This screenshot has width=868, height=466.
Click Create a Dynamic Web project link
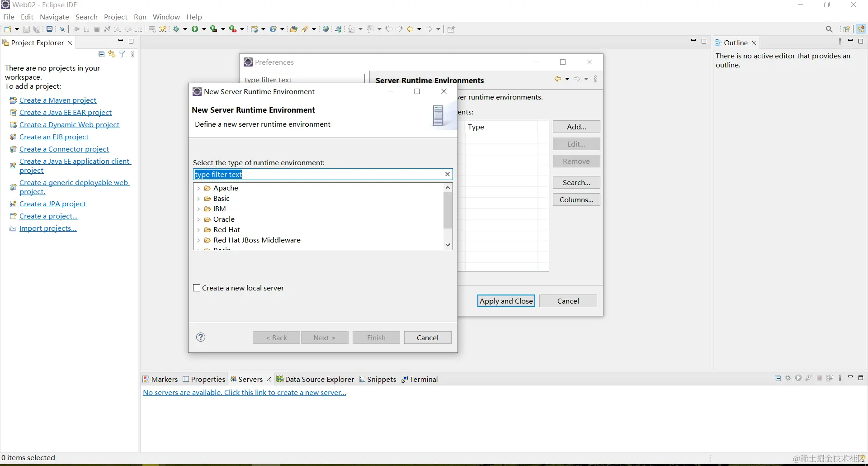pyautogui.click(x=70, y=124)
